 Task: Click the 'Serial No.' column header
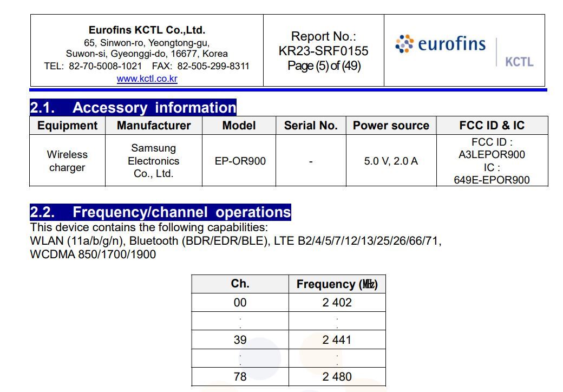pyautogui.click(x=311, y=125)
